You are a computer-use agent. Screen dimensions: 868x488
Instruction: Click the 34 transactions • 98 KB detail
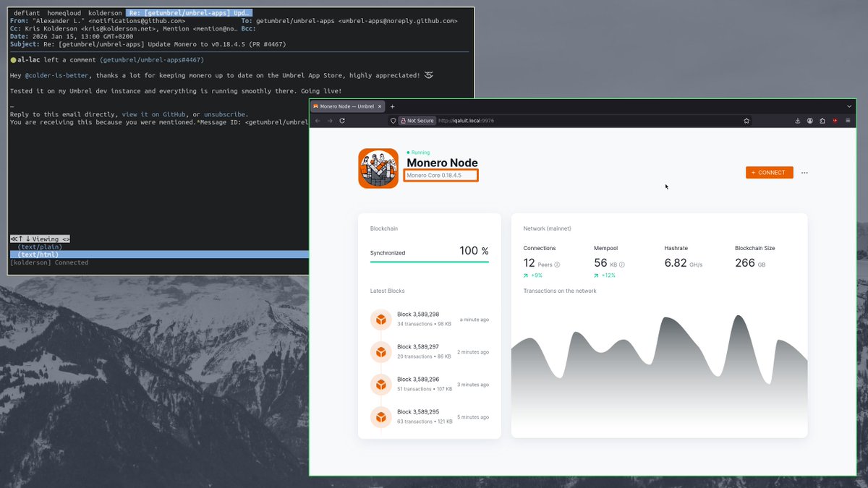pyautogui.click(x=425, y=324)
